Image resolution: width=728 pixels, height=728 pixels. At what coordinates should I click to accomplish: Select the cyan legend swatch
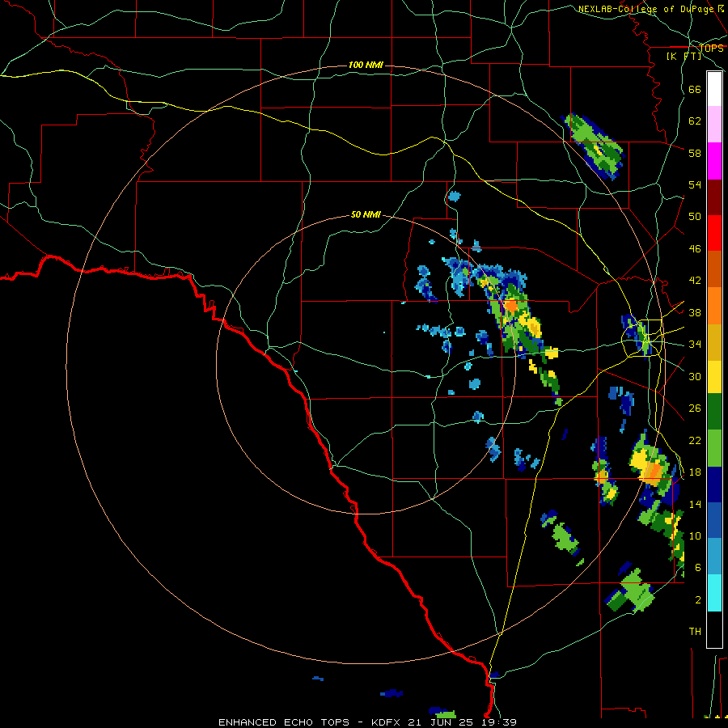(x=714, y=593)
